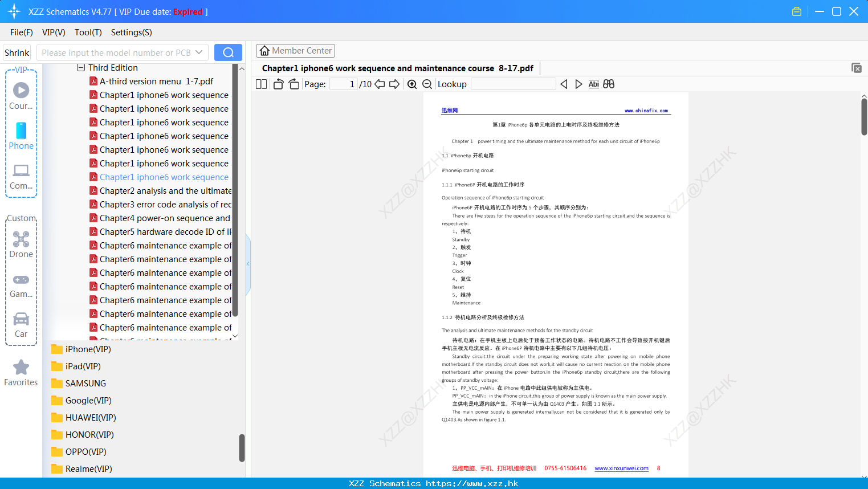The height and width of the screenshot is (489, 868).
Task: Open the Drone category
Action: click(21, 244)
